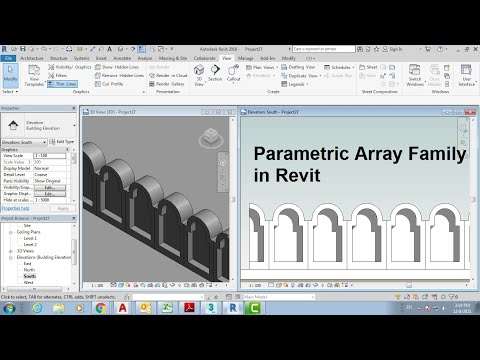Image resolution: width=480 pixels, height=360 pixels.
Task: Expand the Select panel dropdown
Action: click(x=10, y=91)
